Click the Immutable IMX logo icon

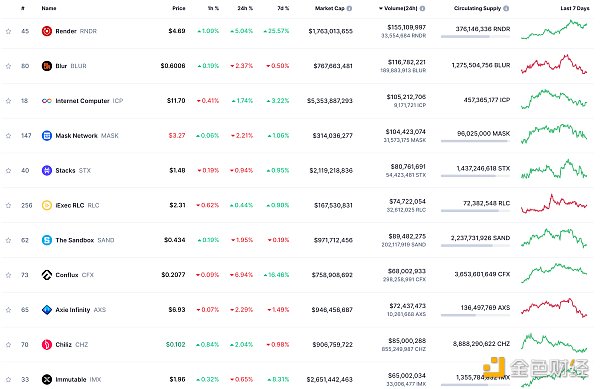pyautogui.click(x=47, y=379)
